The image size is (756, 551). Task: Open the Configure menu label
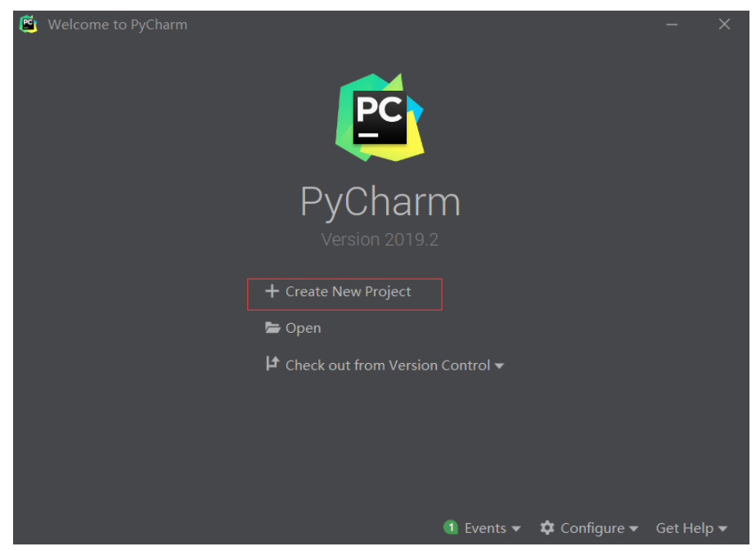(592, 528)
